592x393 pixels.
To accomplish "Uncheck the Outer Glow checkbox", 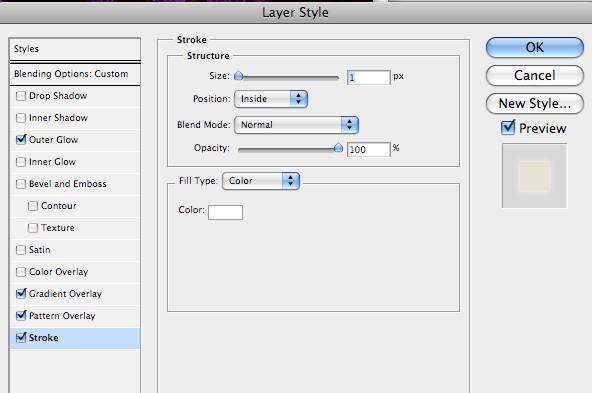I will 21,140.
